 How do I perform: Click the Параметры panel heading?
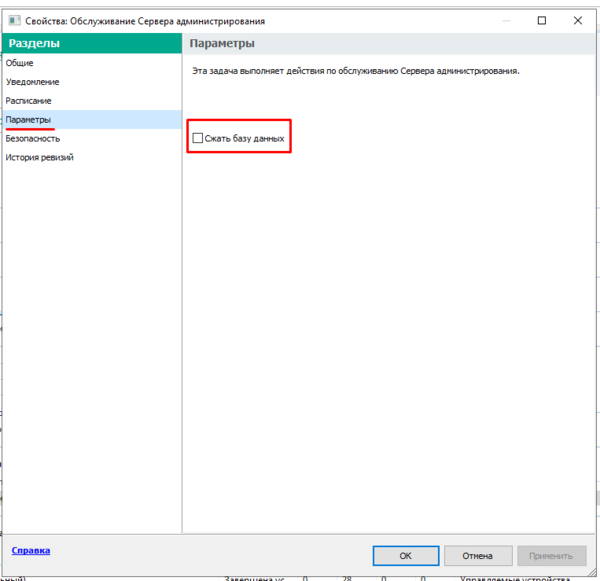click(x=222, y=43)
